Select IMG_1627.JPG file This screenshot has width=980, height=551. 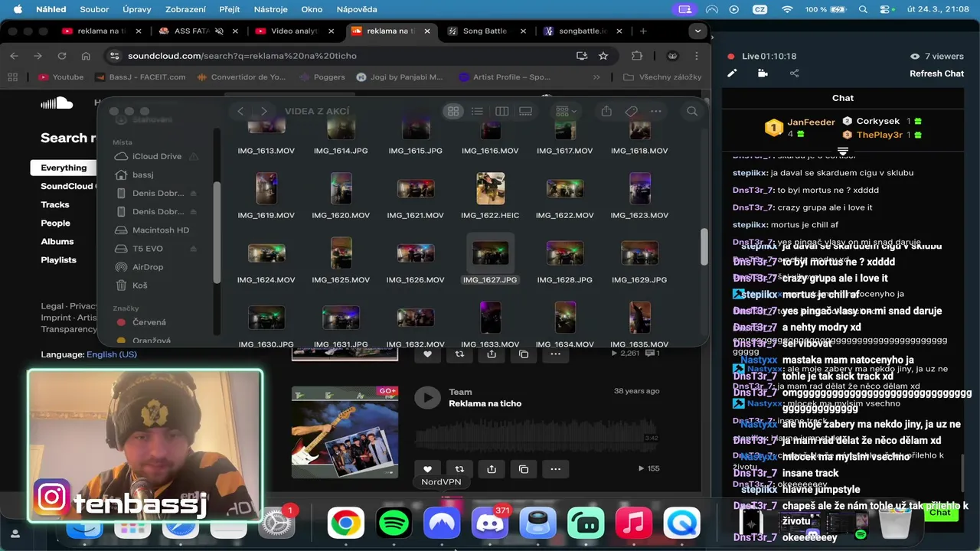[x=490, y=260]
